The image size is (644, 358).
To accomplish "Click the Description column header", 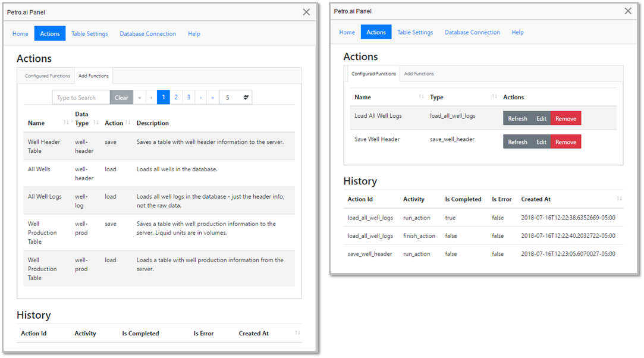I will pos(152,123).
